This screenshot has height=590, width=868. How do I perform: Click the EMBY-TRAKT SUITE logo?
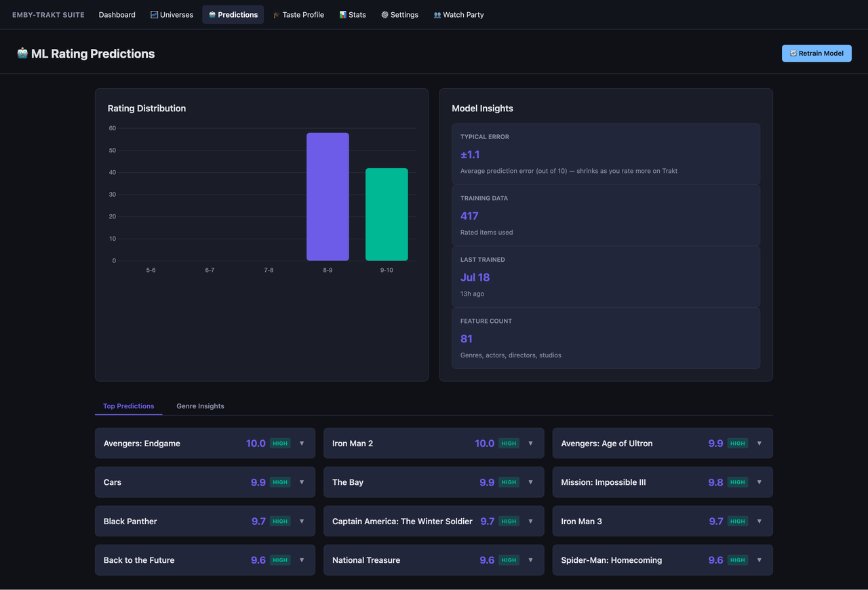tap(48, 14)
